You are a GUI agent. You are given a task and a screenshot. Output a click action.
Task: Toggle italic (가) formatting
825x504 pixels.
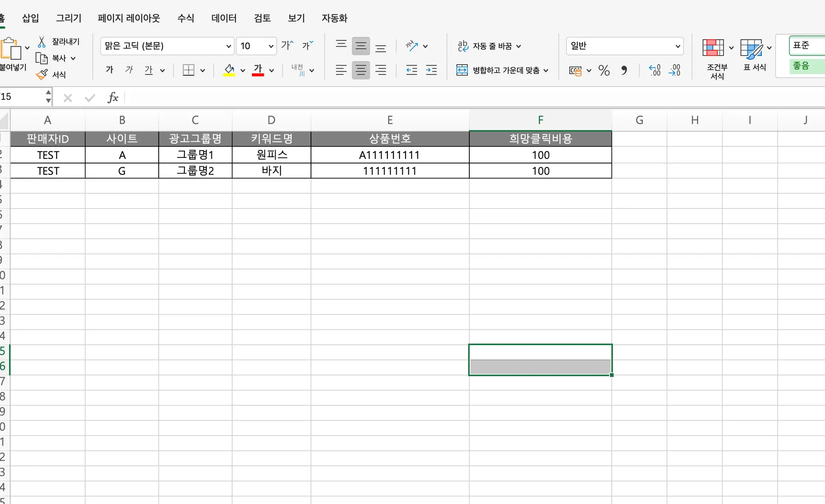point(129,70)
